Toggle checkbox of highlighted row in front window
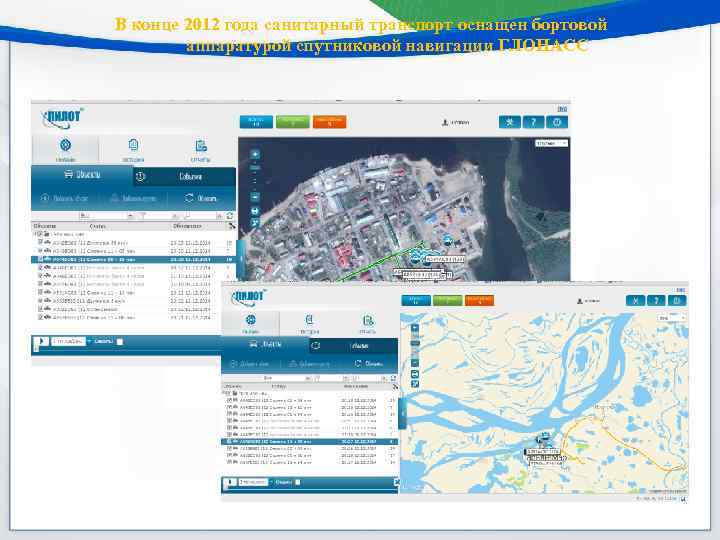Screen dimensions: 720x540 230,441
